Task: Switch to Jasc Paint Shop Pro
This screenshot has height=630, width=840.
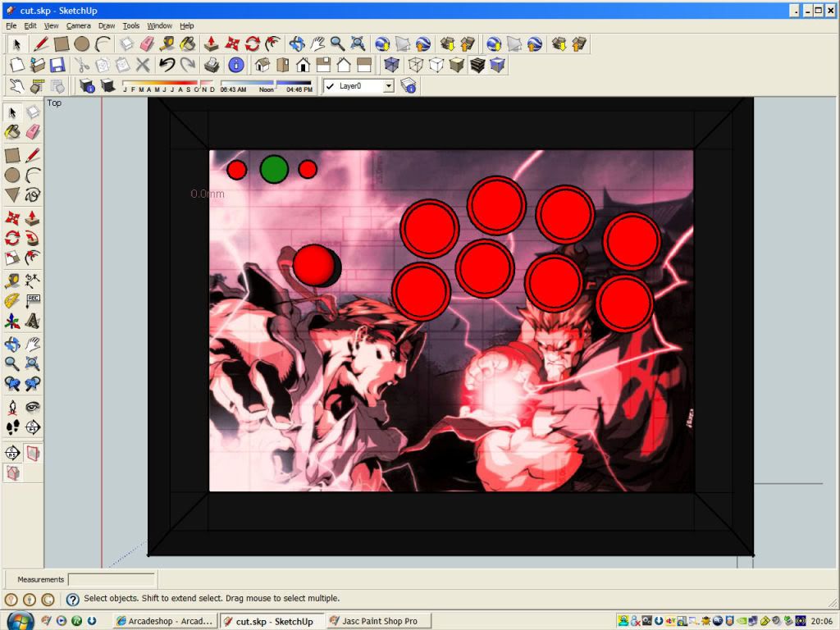Action: [x=379, y=621]
